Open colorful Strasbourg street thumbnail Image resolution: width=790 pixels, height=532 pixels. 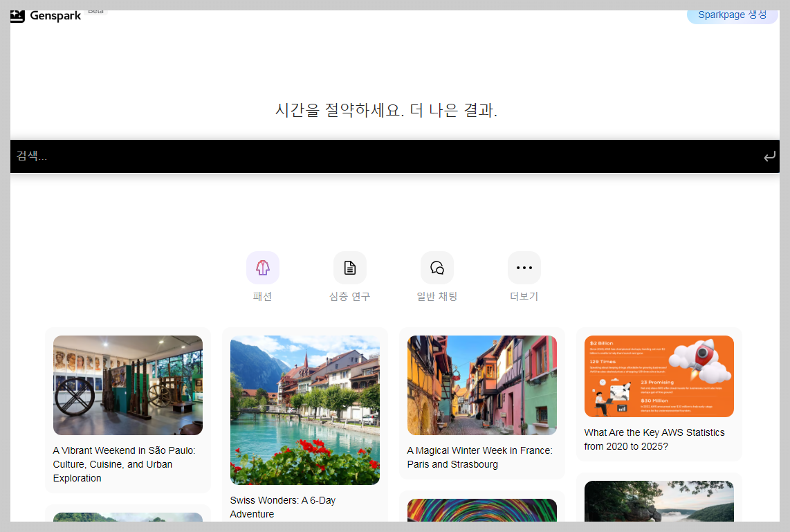click(x=482, y=385)
